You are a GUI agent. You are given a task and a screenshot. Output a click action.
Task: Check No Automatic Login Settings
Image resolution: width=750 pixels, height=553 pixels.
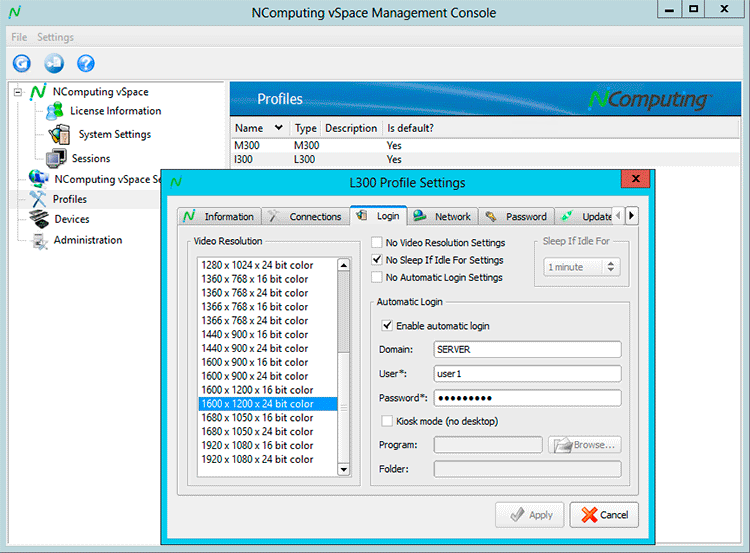tap(377, 277)
